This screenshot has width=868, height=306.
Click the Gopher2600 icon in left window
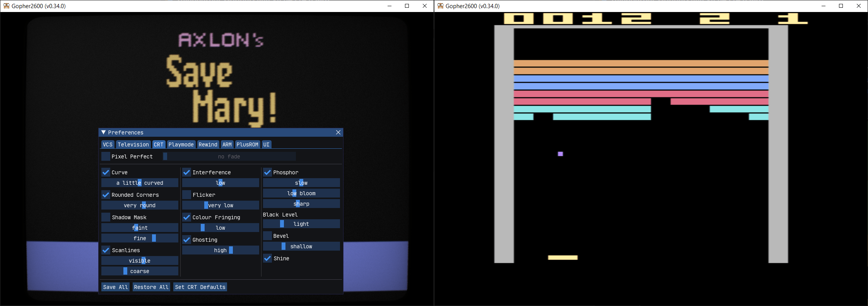(x=6, y=6)
